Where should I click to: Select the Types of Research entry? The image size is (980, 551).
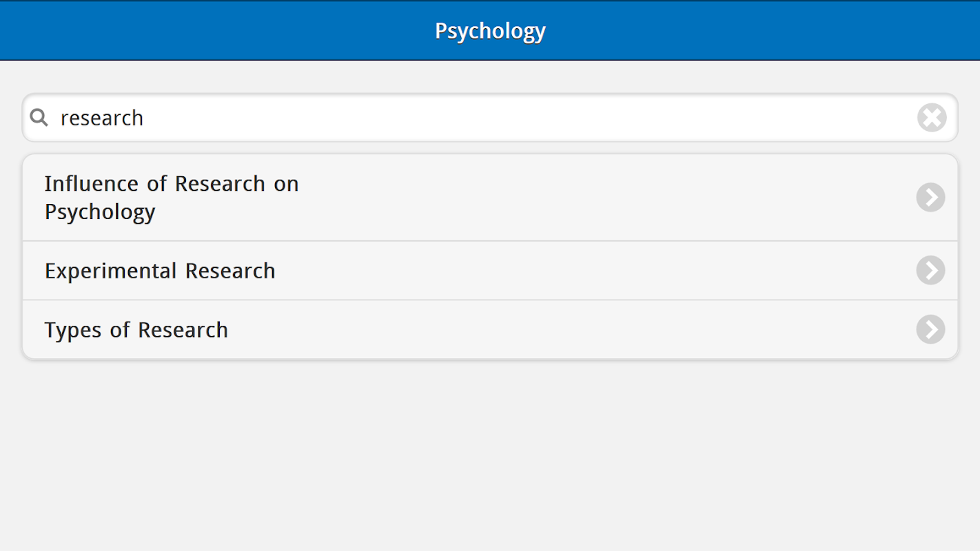pyautogui.click(x=136, y=330)
